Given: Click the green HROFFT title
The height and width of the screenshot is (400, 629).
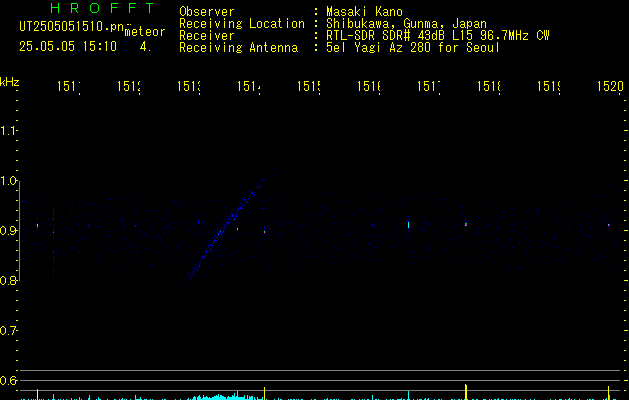Looking at the screenshot, I should [x=103, y=8].
